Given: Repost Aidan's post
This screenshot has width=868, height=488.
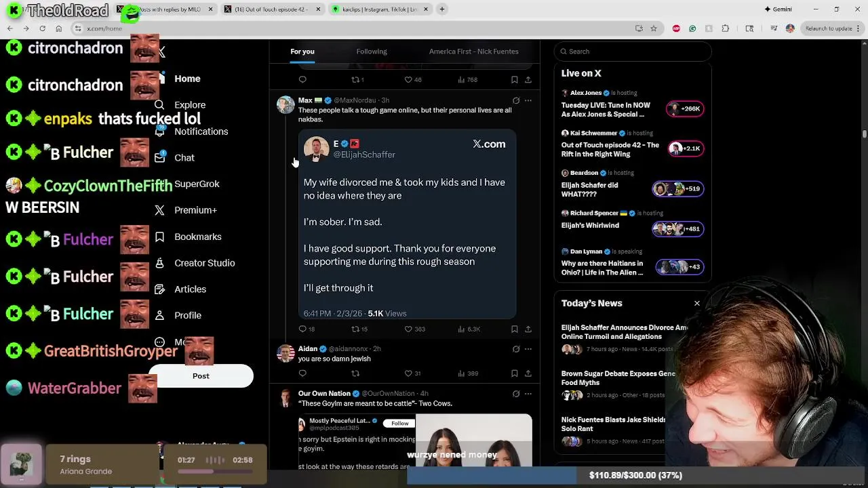Looking at the screenshot, I should coord(355,373).
